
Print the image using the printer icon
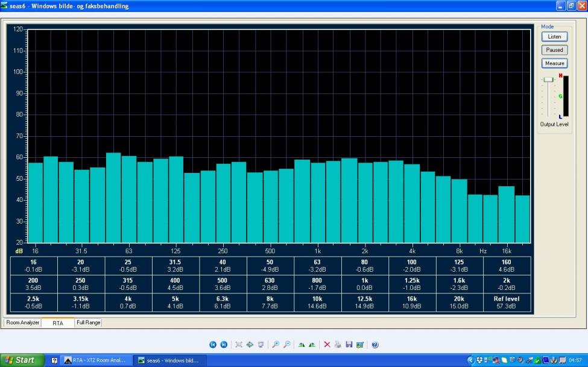338,345
